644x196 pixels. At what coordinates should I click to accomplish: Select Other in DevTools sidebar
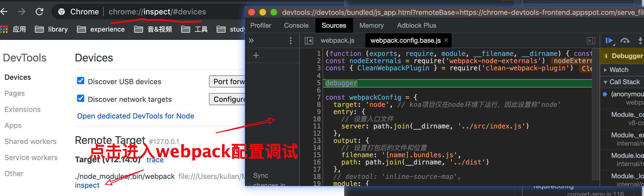tap(14, 174)
